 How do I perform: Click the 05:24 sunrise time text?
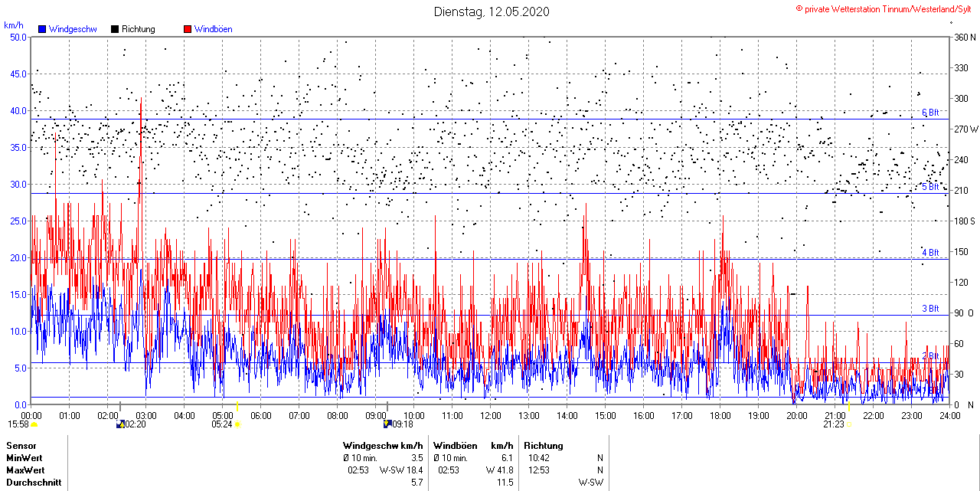222,424
